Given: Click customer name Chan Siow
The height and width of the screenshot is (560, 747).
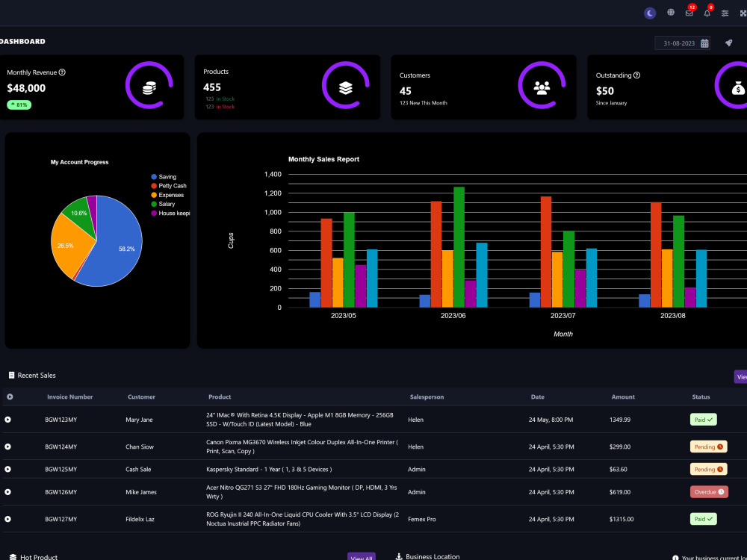Looking at the screenshot, I should [x=140, y=447].
